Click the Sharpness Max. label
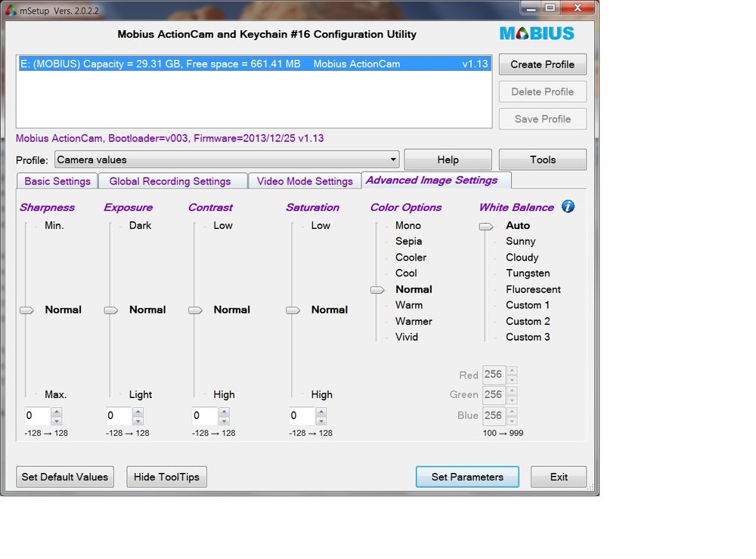The height and width of the screenshot is (559, 756). [55, 394]
